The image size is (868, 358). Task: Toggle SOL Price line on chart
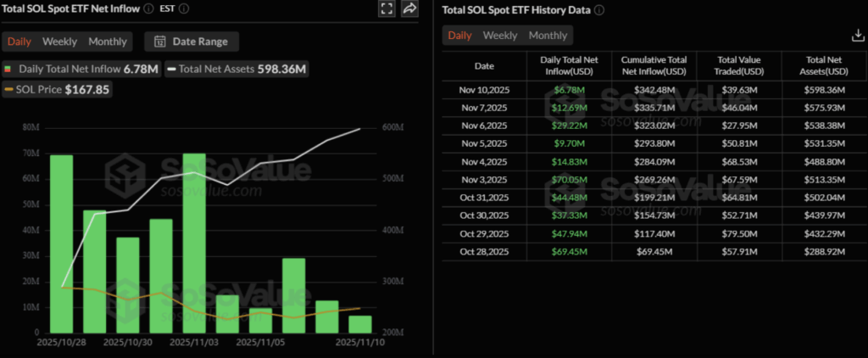pyautogui.click(x=57, y=89)
